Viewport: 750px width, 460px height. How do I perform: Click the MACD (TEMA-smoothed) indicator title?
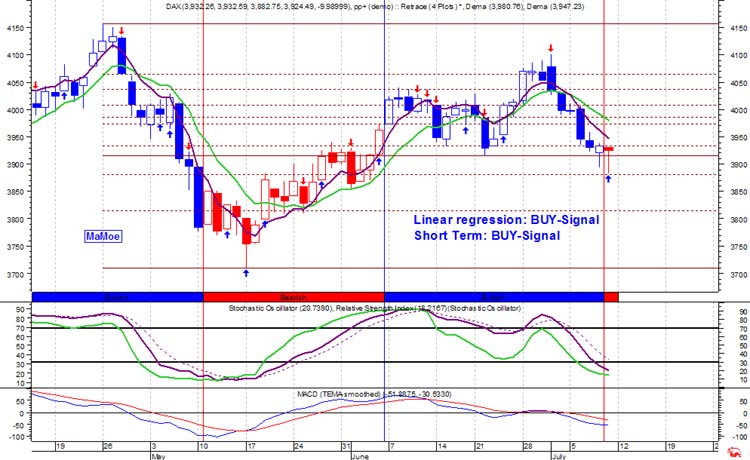point(374,394)
